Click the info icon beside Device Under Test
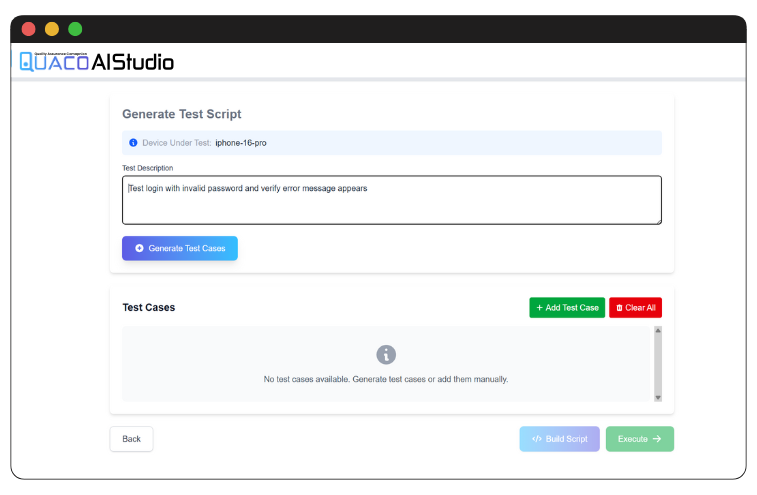 (x=133, y=143)
